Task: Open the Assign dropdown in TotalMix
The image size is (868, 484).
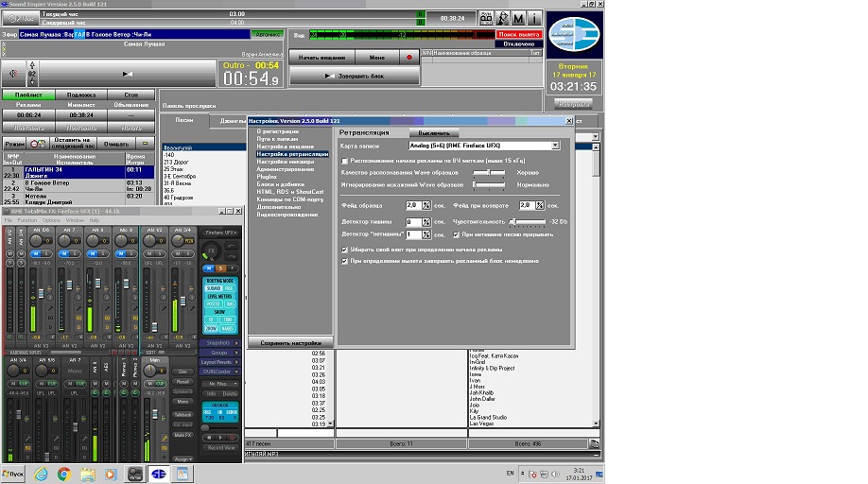Action: 182,459
